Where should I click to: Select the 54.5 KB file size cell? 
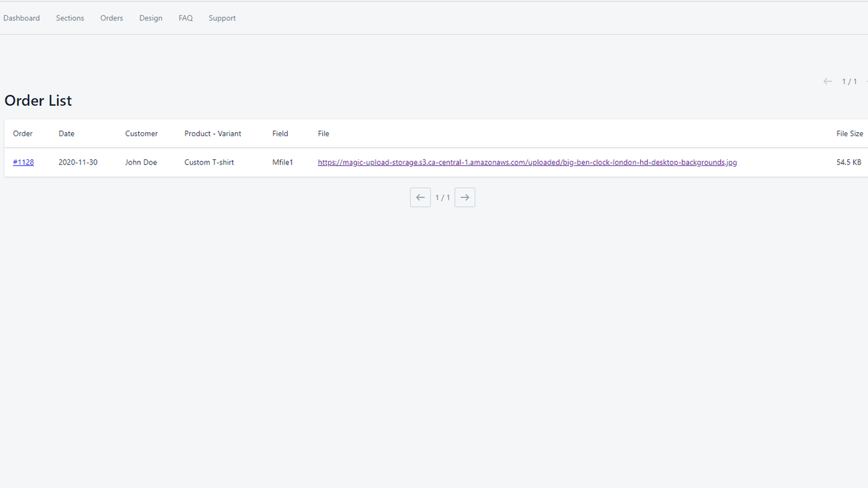pyautogui.click(x=849, y=162)
